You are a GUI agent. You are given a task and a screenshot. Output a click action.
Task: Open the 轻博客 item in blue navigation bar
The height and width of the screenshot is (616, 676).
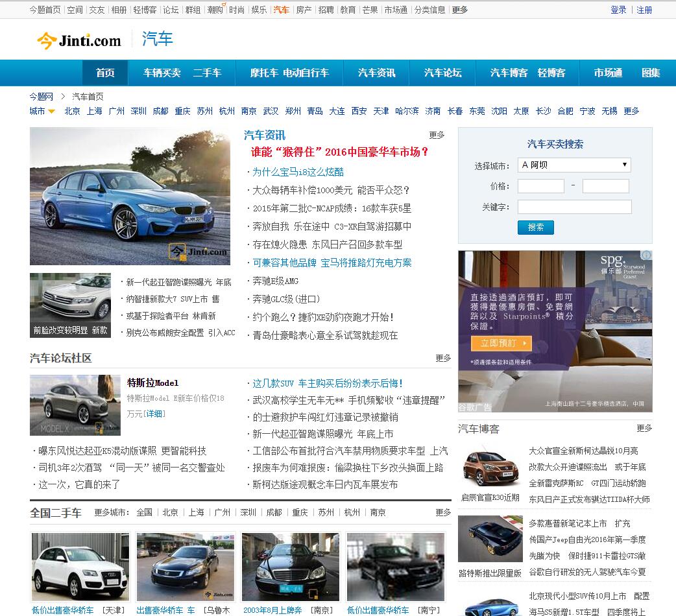coord(551,73)
